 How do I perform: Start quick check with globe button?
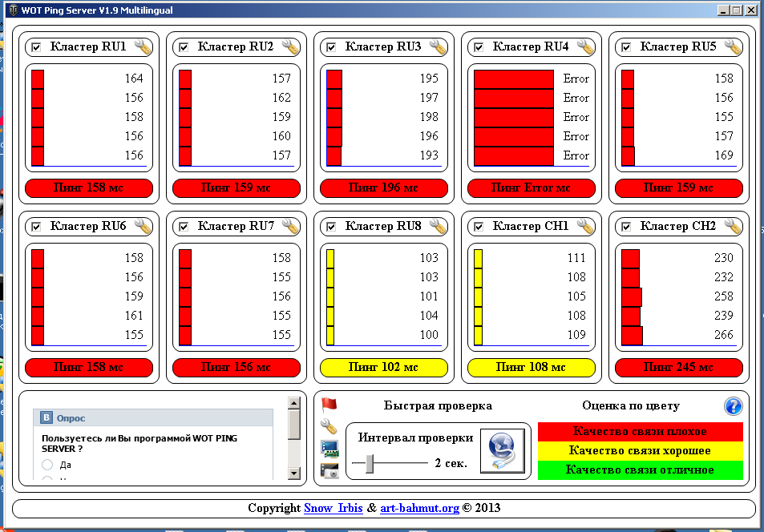pos(503,450)
